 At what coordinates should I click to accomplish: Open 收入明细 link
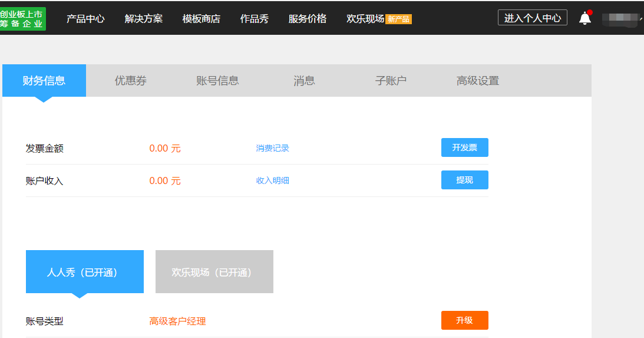pos(272,181)
